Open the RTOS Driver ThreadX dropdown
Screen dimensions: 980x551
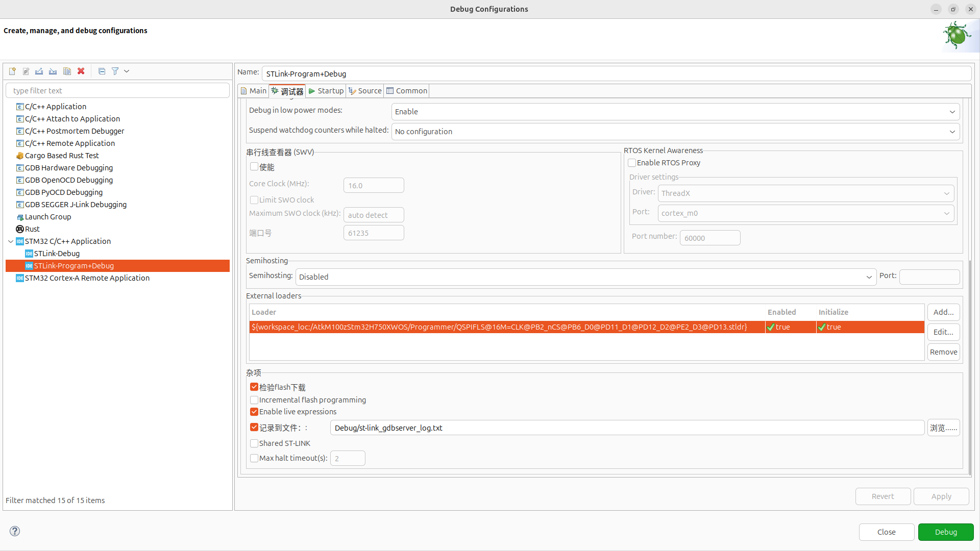tap(806, 193)
